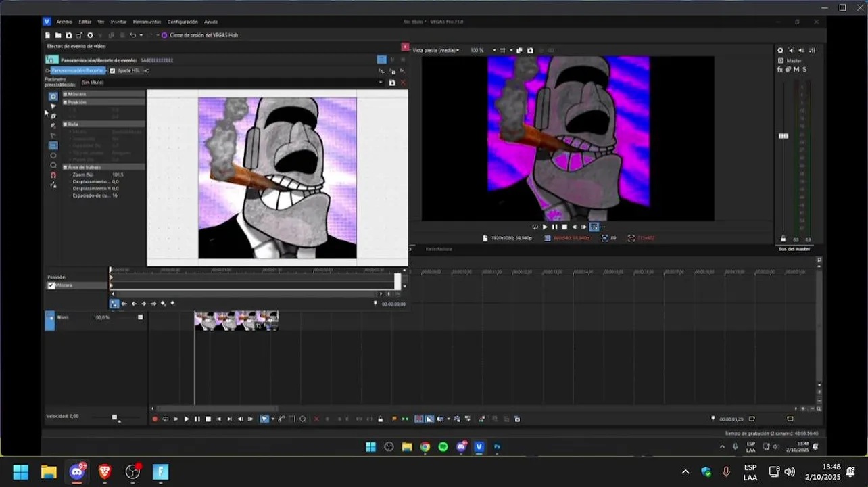The image size is (868, 487).
Task: Select the Normal Edit arrow tool
Action: [53, 106]
